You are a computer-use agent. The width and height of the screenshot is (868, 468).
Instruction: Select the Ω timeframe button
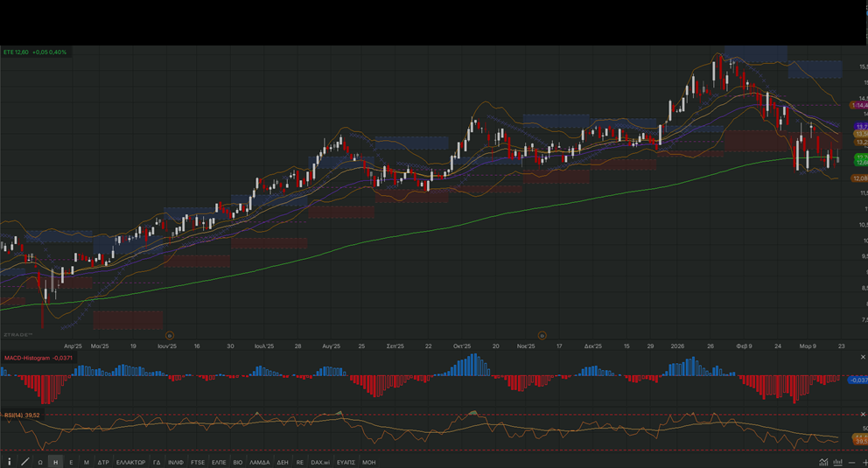click(40, 462)
